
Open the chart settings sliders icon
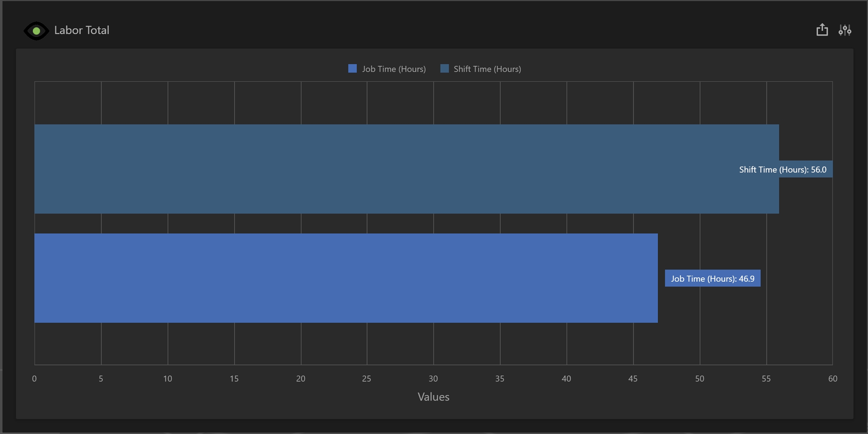845,30
